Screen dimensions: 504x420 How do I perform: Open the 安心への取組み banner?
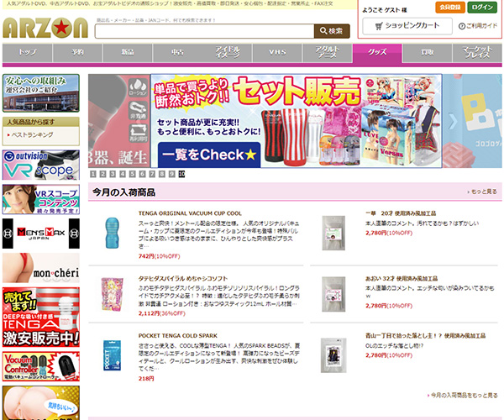[x=41, y=93]
